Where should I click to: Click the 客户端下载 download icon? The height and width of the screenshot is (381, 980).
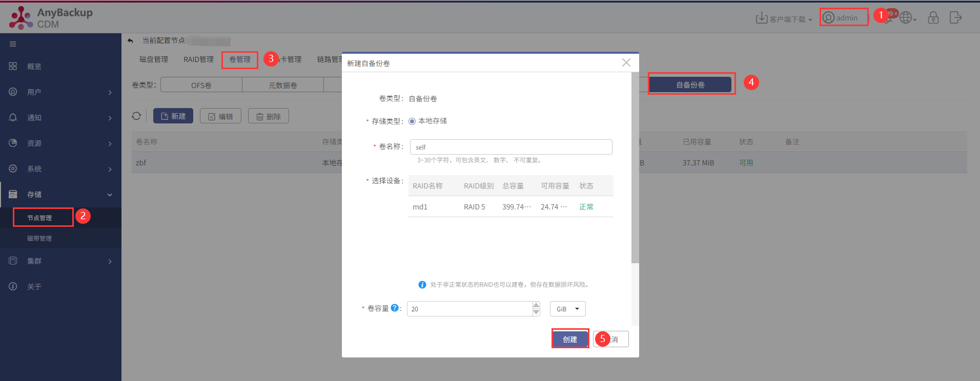point(762,18)
